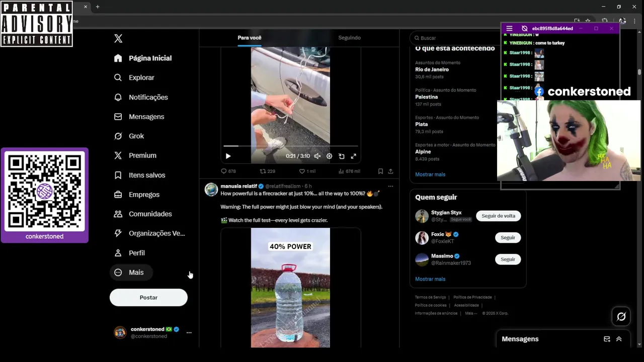The height and width of the screenshot is (362, 644).
Task: Click the Buscar search field
Action: tap(455, 38)
